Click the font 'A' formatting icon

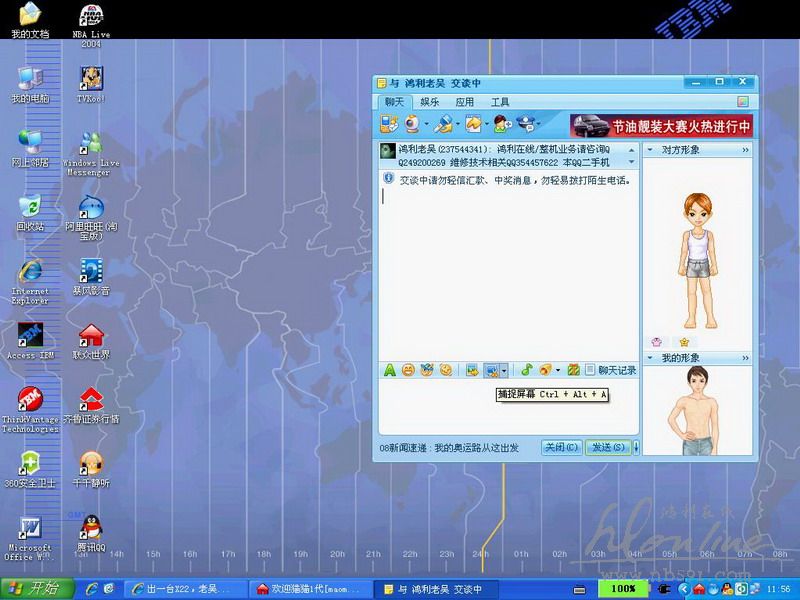pos(390,370)
